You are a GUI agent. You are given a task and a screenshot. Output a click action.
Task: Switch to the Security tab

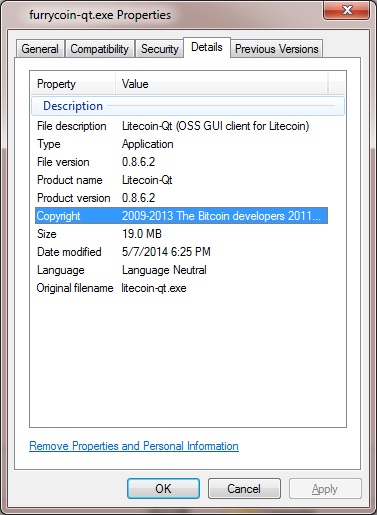click(x=160, y=49)
